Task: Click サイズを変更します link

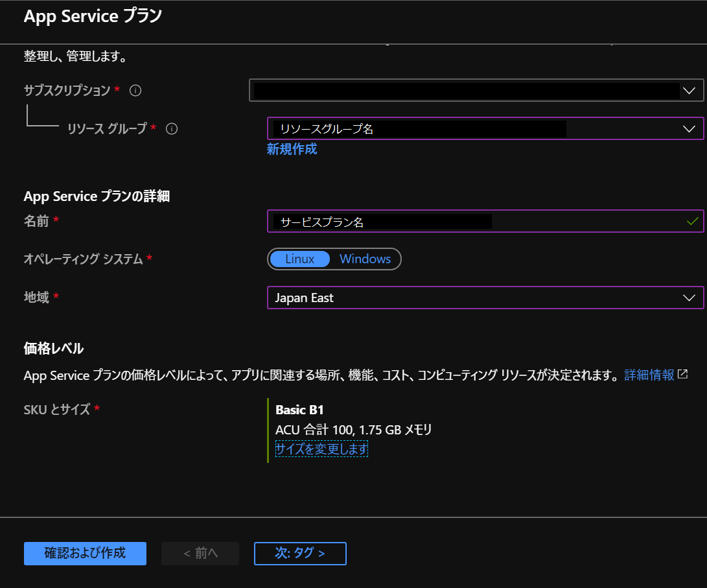Action: click(321, 449)
